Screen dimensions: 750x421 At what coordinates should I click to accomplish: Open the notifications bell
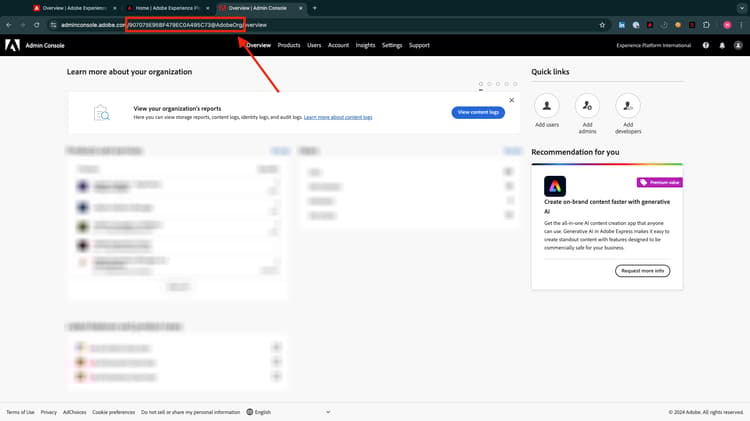coord(722,45)
